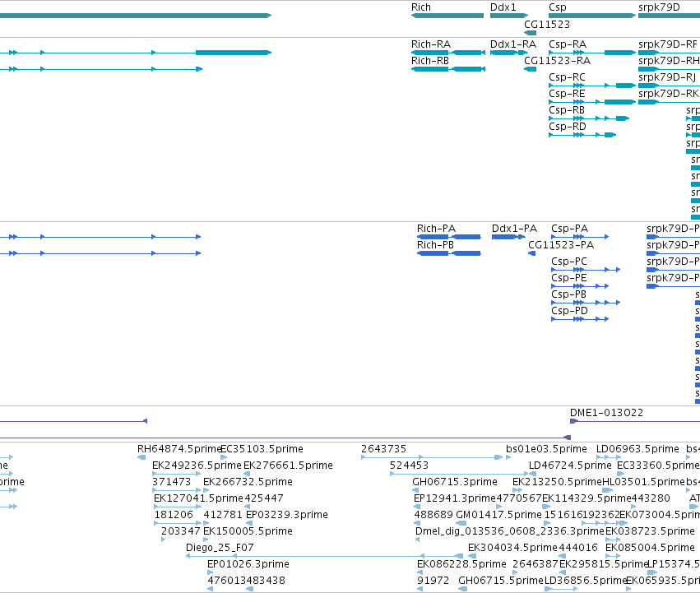Click the EK249236.5prime EST label
The width and height of the screenshot is (700, 593).
tap(197, 466)
